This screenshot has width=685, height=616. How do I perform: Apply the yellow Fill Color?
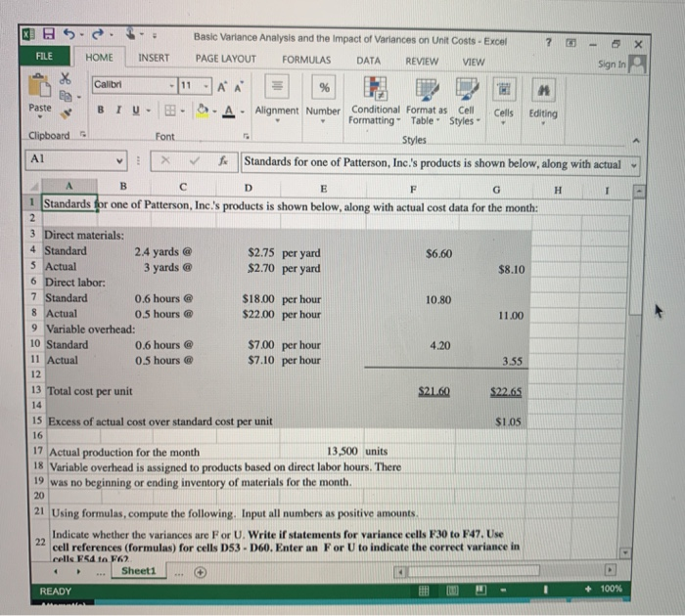[203, 110]
